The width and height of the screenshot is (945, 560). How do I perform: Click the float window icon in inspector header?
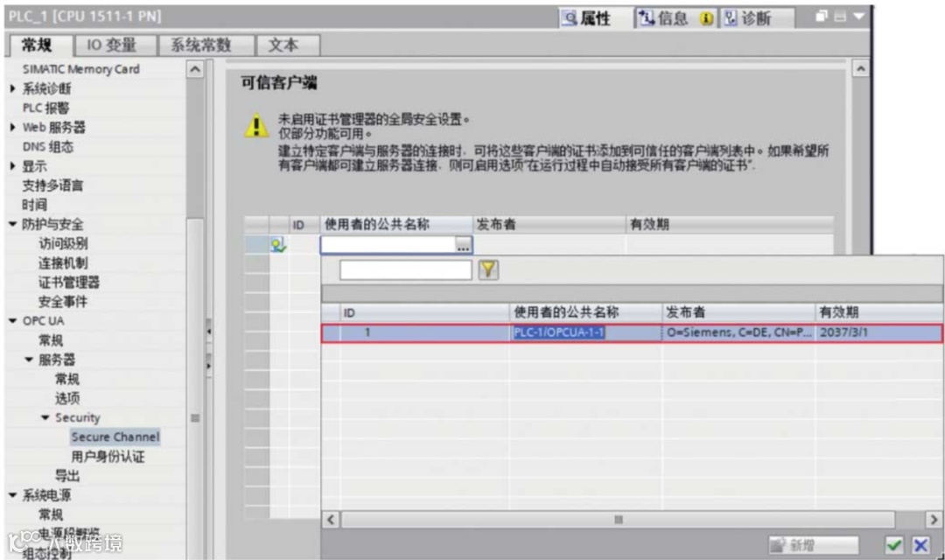[821, 17]
